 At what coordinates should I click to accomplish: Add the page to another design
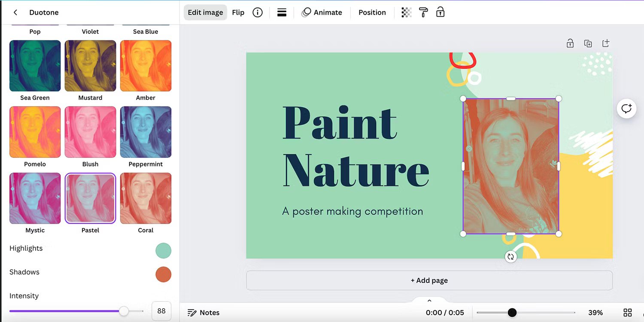[606, 43]
